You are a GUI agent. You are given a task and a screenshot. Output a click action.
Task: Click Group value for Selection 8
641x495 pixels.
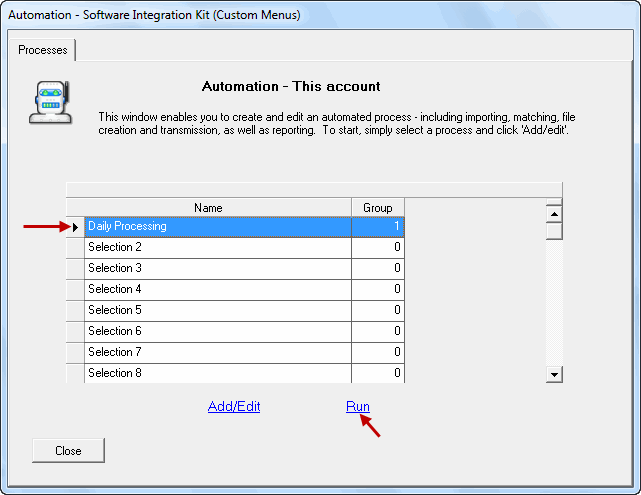coord(378,373)
